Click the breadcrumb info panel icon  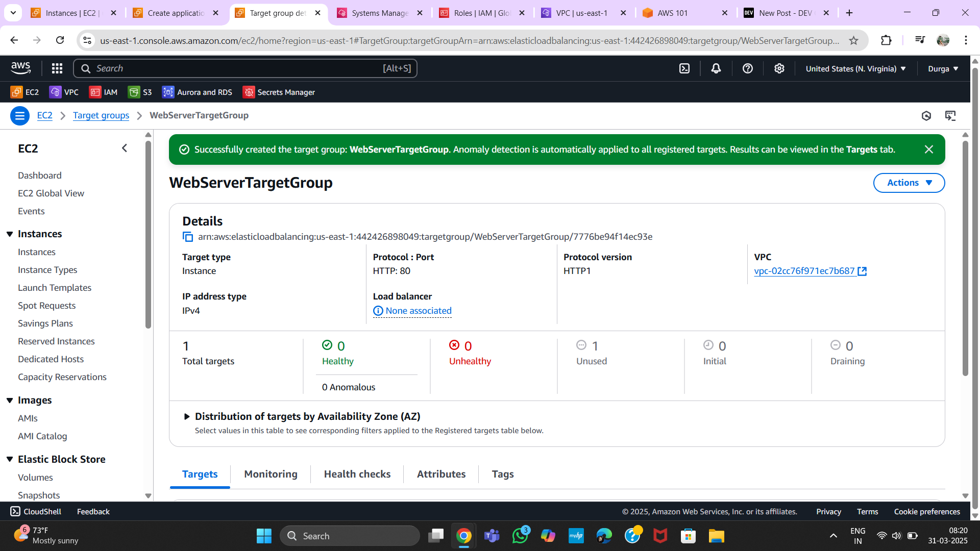[926, 116]
